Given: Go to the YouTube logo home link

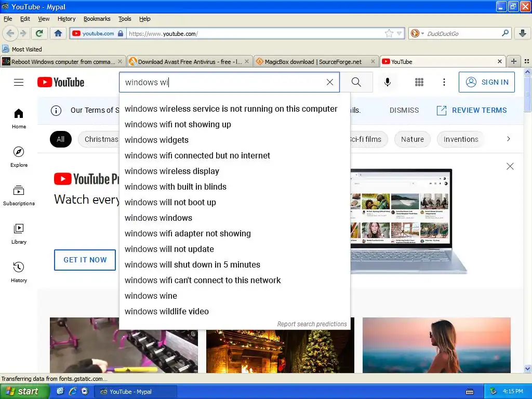Looking at the screenshot, I should coord(61,82).
